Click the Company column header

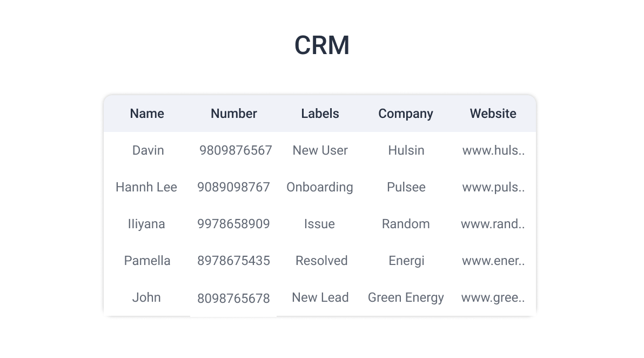406,114
